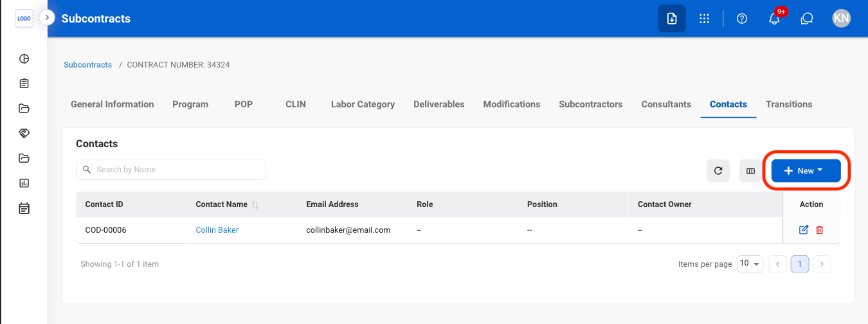The image size is (868, 324).
Task: Switch to the General Information tab
Action: point(113,104)
